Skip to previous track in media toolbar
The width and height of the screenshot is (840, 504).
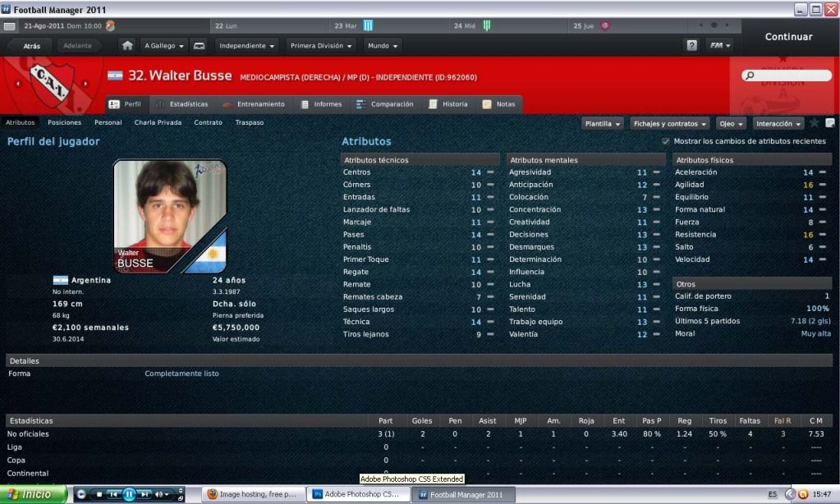coord(113,494)
